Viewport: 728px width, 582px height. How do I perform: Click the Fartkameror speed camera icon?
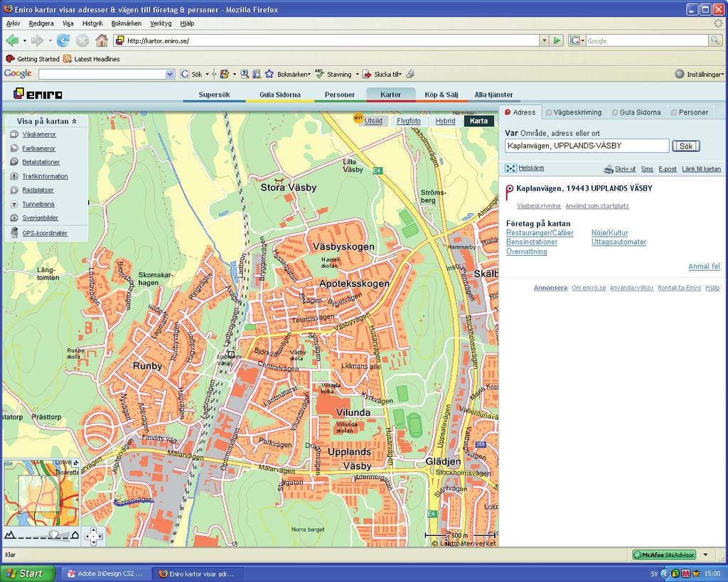pyautogui.click(x=14, y=149)
